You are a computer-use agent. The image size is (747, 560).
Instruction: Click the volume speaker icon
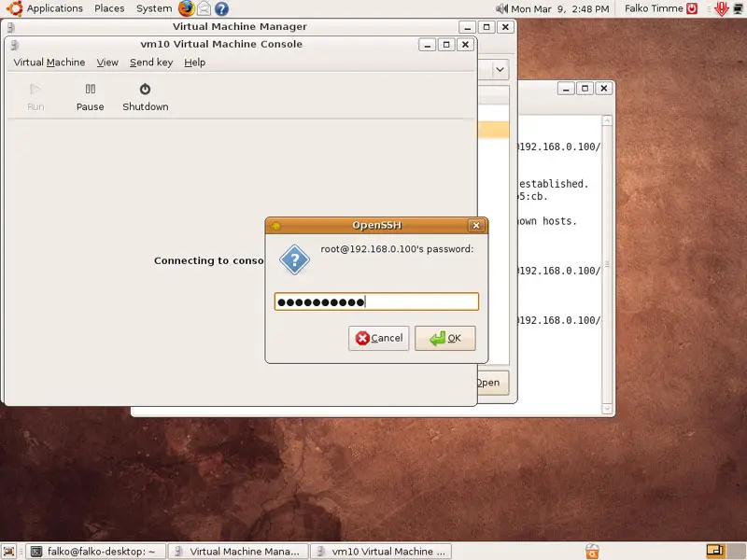coord(501,8)
